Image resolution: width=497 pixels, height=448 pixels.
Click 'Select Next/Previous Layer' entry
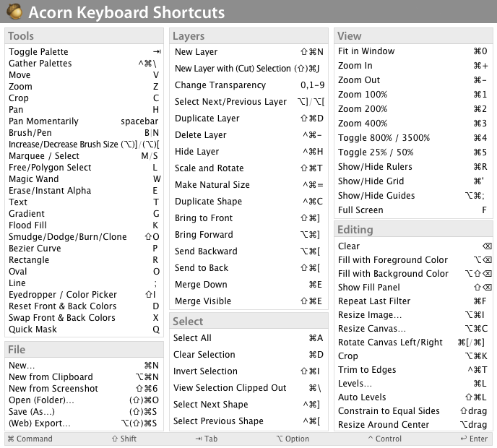point(248,101)
